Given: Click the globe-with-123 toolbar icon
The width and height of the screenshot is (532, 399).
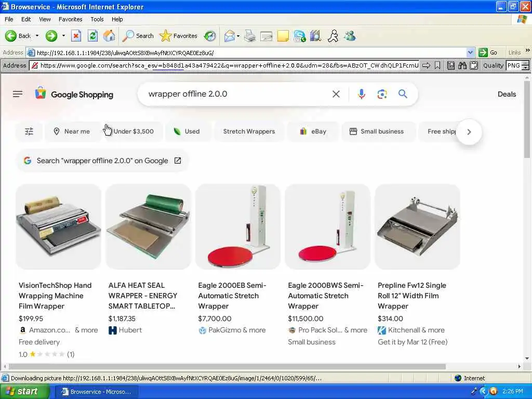Looking at the screenshot, I should (300, 36).
